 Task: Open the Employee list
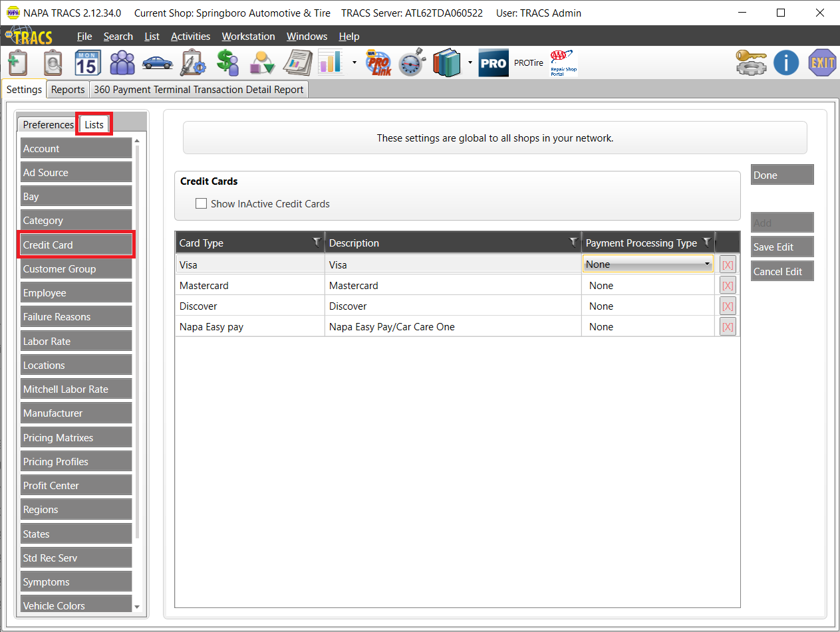point(76,292)
